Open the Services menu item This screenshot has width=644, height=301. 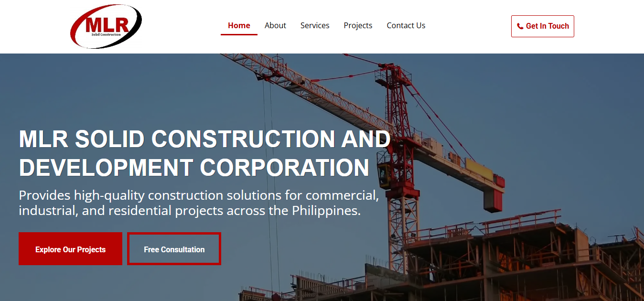(x=315, y=25)
